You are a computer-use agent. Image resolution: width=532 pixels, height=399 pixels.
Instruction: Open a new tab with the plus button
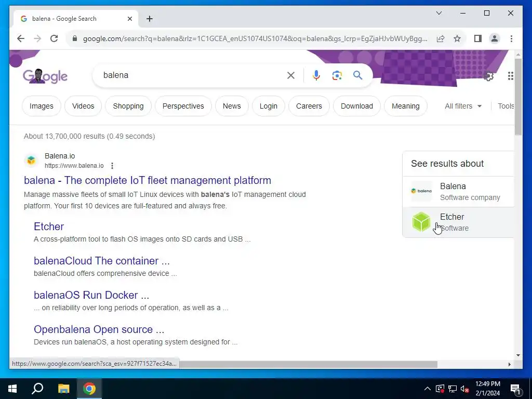pyautogui.click(x=150, y=19)
